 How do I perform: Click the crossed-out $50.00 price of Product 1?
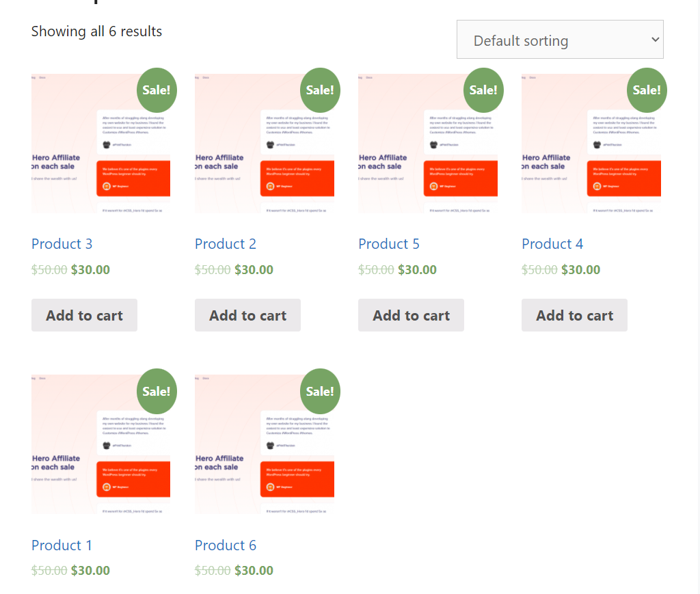coord(49,570)
